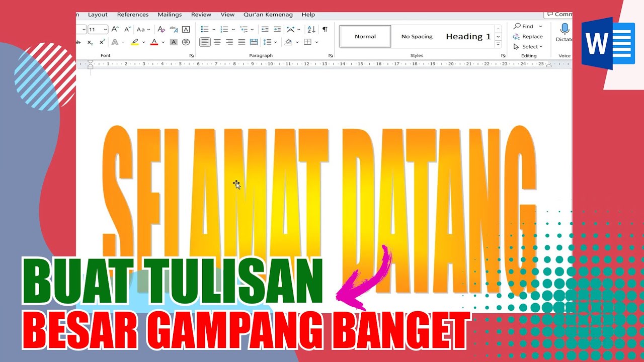
Task: Apply paragraph shading fill
Action: [x=288, y=42]
